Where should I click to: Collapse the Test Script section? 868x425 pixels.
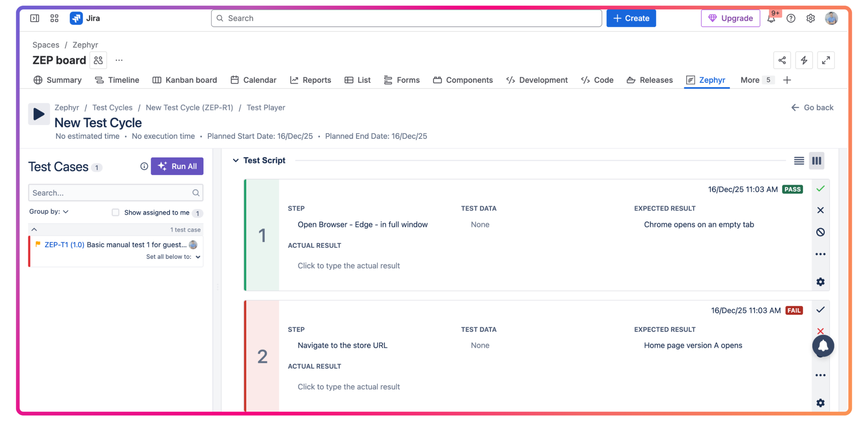236,160
